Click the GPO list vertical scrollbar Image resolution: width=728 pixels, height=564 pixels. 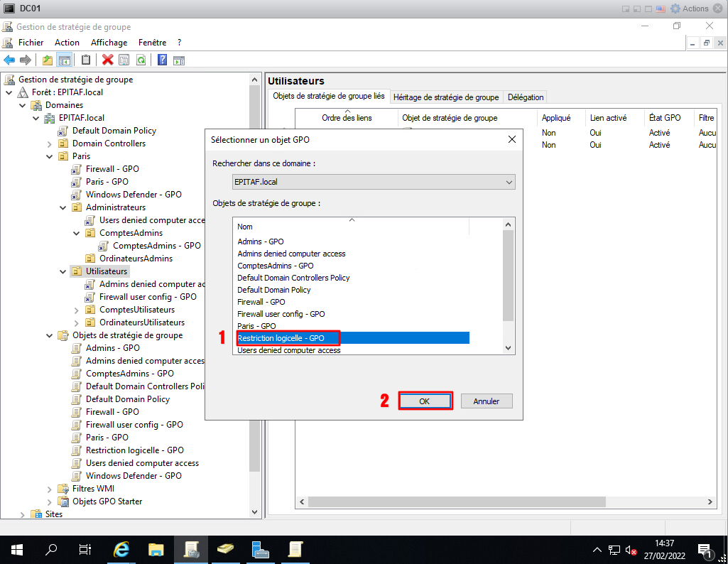coord(507,277)
